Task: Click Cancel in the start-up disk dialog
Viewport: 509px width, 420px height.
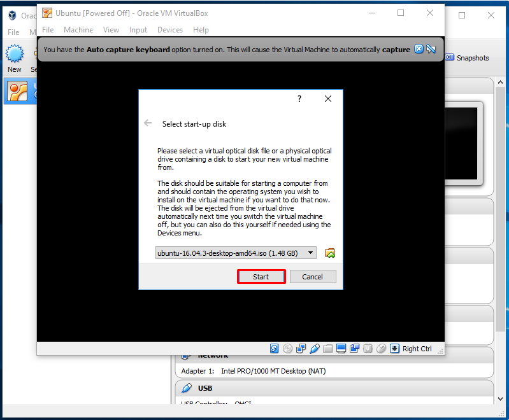Action: pyautogui.click(x=313, y=277)
